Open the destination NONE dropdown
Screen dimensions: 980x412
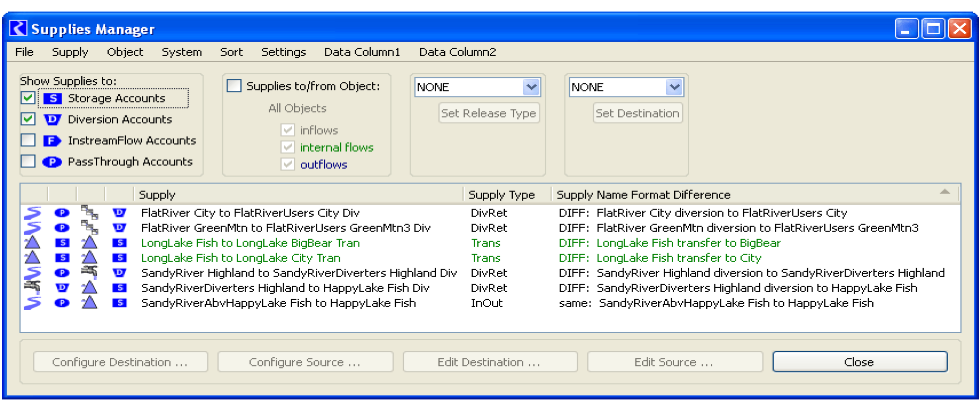click(x=674, y=87)
